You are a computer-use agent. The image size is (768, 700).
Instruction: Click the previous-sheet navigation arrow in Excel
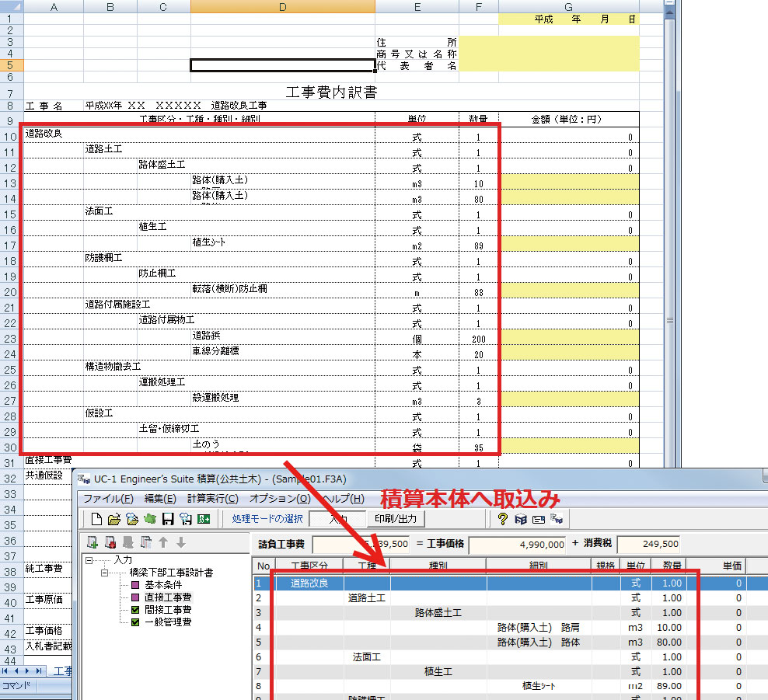pos(16,670)
